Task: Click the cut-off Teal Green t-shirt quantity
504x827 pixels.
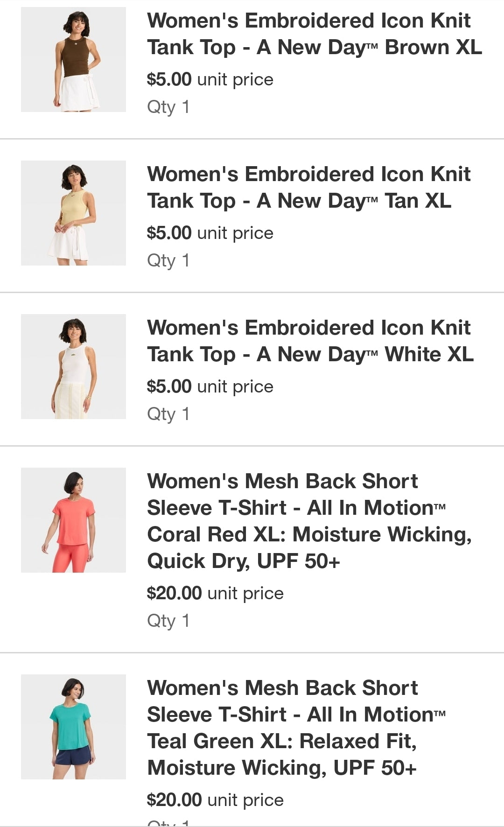Action: click(x=168, y=823)
